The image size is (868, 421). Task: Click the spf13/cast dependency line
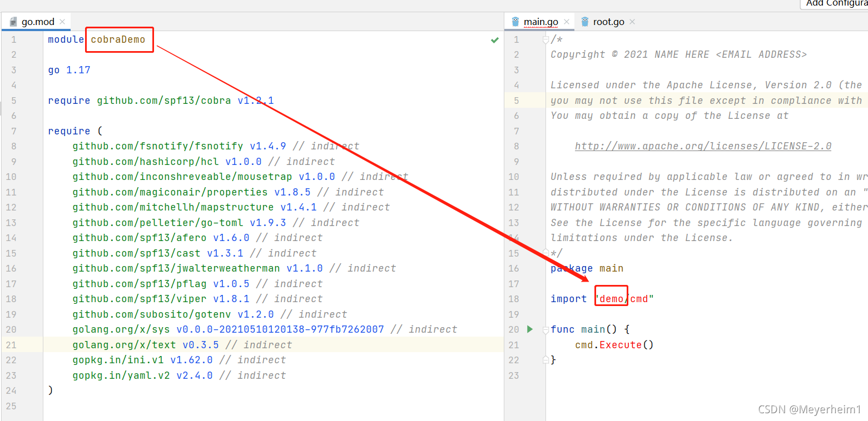click(x=194, y=253)
